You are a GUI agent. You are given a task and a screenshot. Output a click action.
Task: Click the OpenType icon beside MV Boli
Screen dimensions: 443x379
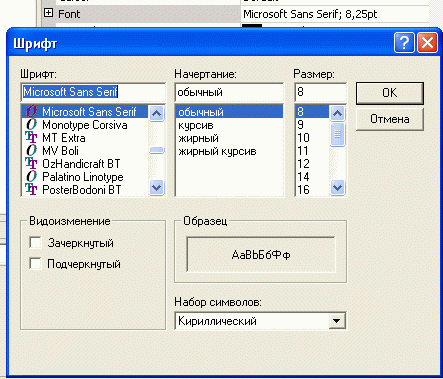pyautogui.click(x=31, y=151)
